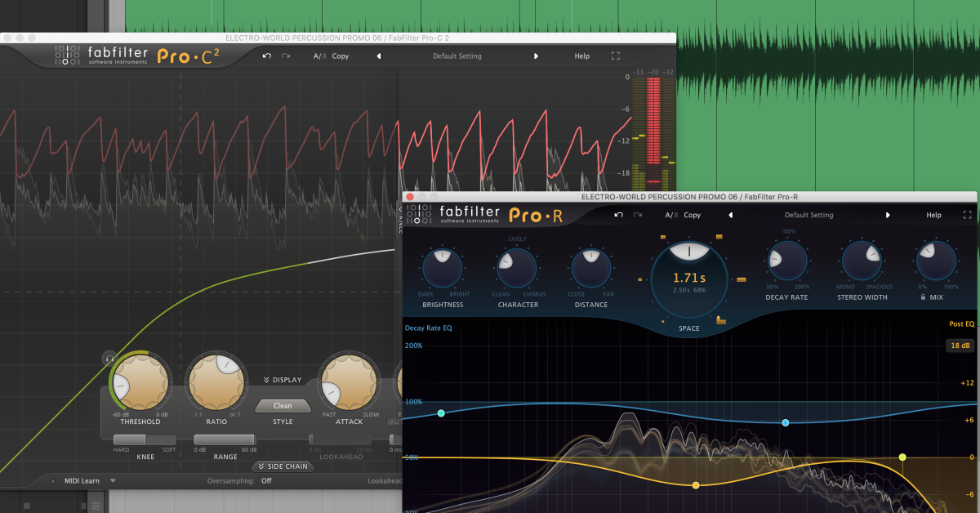Click the next preset arrow in Pro-R
Screen dimensions: 980x513
889,215
